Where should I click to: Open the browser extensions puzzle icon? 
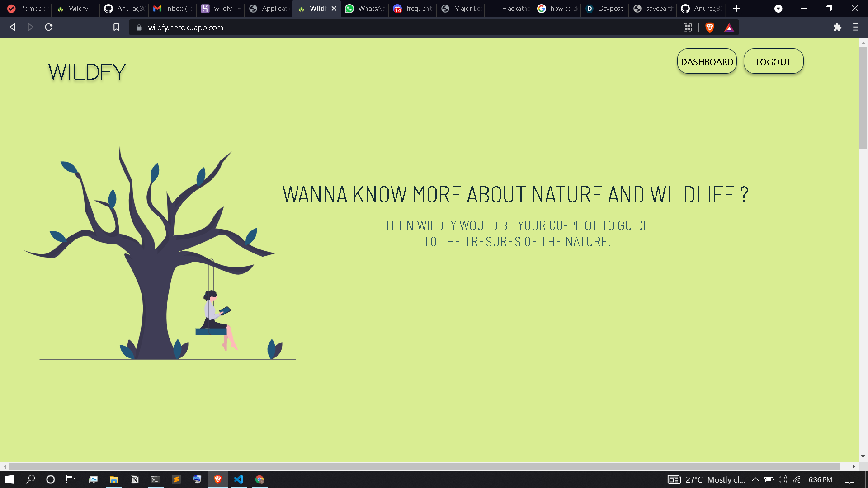pyautogui.click(x=837, y=28)
